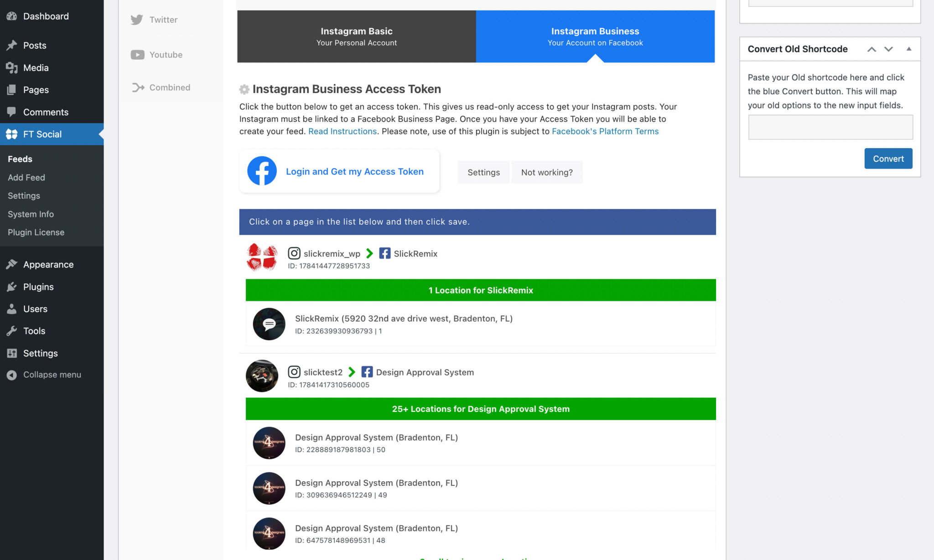Click the Appearance paintbrush icon

12,264
